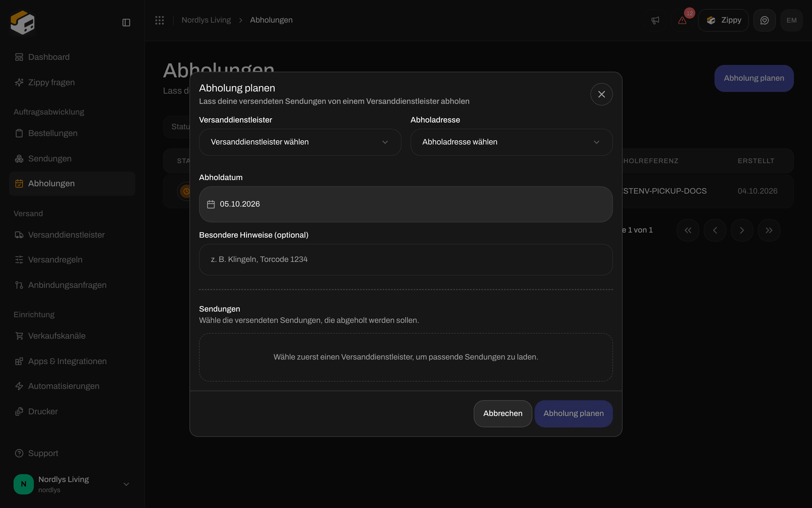This screenshot has width=812, height=508.
Task: Click Abholung planen button on page header
Action: coord(754,78)
